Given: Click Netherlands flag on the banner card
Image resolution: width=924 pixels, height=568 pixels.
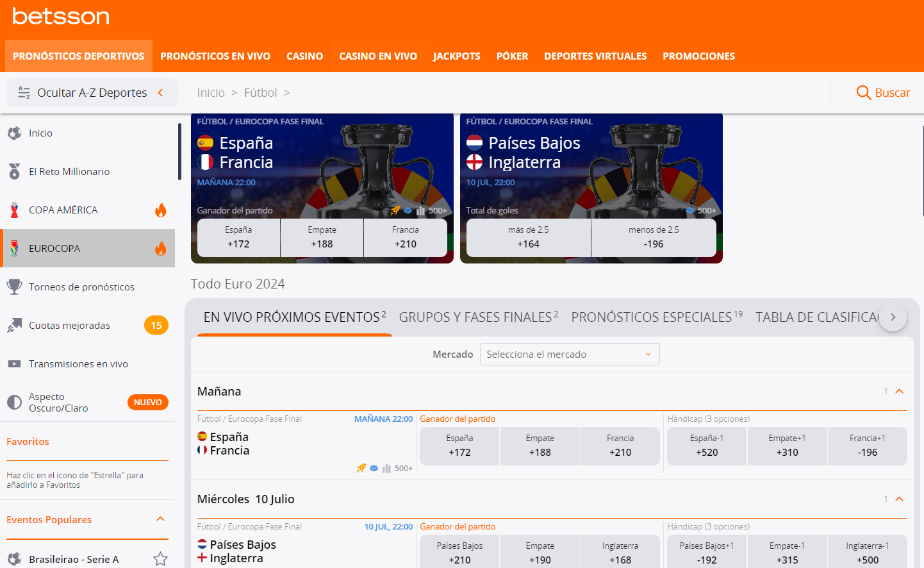Looking at the screenshot, I should tap(474, 143).
